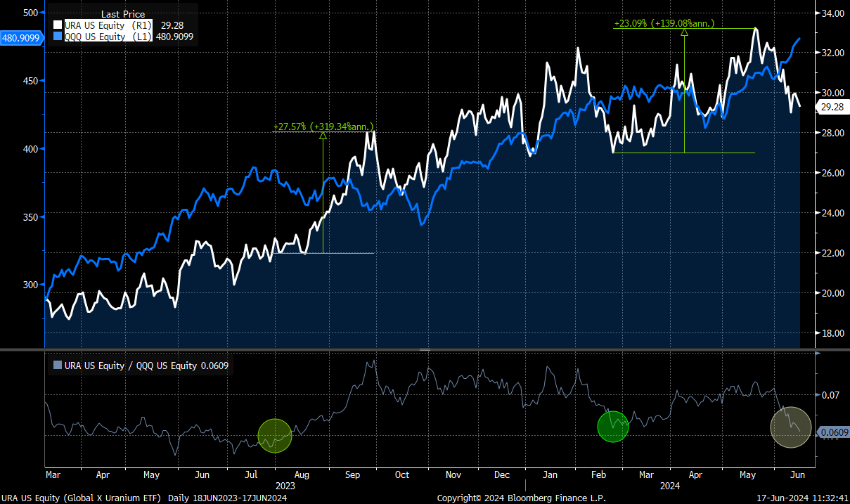Click the white URA legend color swatch
Image resolution: width=850 pixels, height=504 pixels.
coord(58,25)
